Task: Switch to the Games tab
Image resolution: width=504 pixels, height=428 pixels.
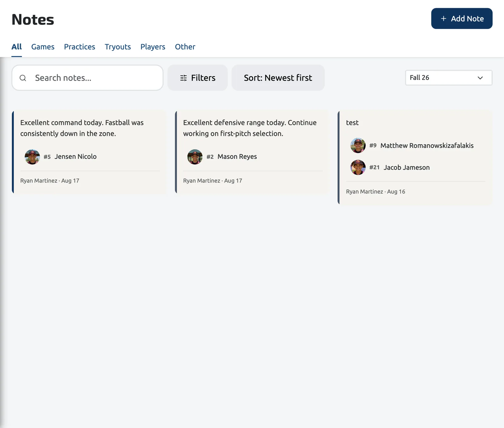Action: 43,47
